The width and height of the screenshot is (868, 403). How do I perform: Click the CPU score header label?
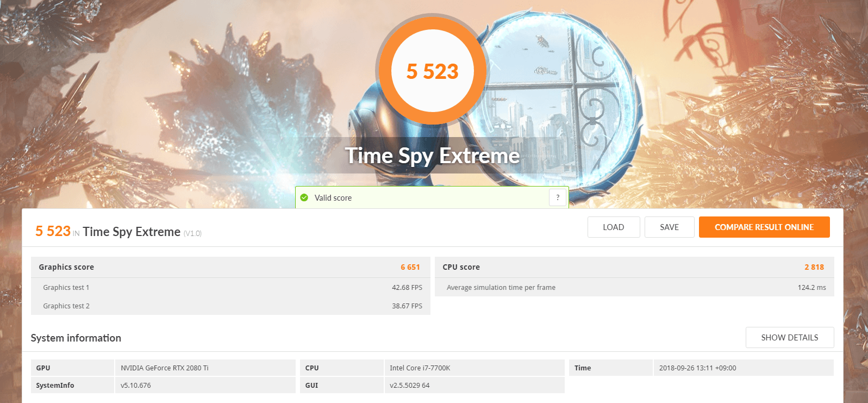click(x=461, y=267)
